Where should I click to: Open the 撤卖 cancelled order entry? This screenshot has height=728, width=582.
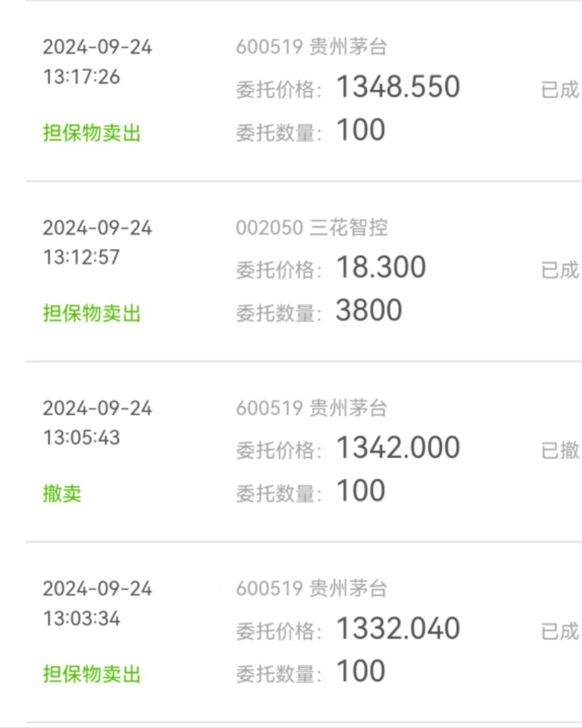[304, 452]
